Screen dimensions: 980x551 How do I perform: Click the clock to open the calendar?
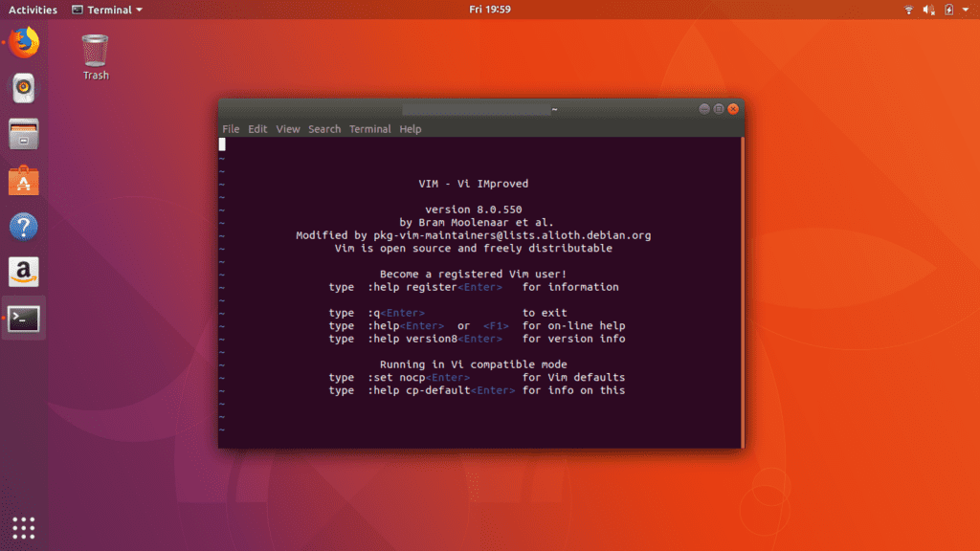point(490,10)
